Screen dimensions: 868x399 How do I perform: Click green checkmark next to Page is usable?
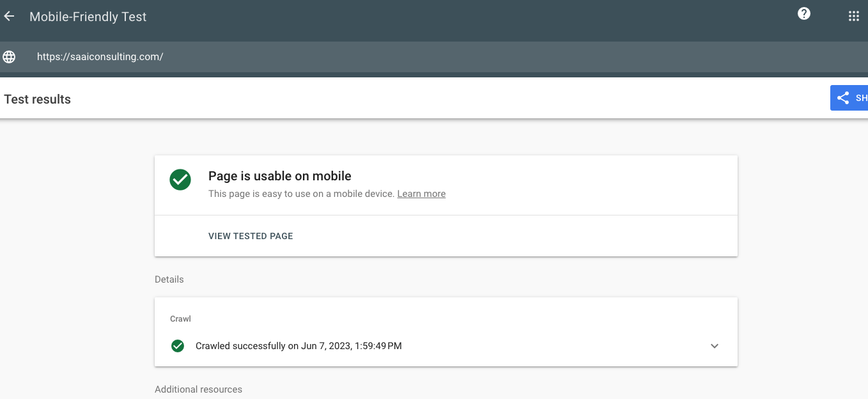pos(180,180)
